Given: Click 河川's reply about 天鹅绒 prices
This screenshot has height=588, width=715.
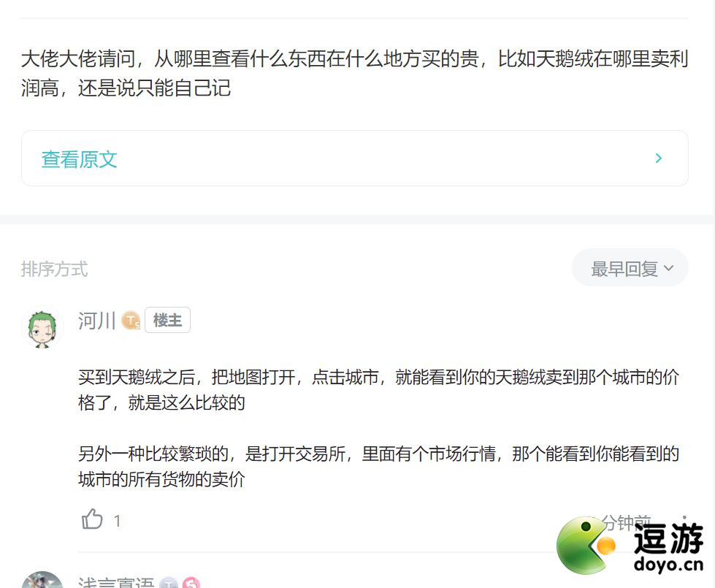Looking at the screenshot, I should tap(379, 428).
